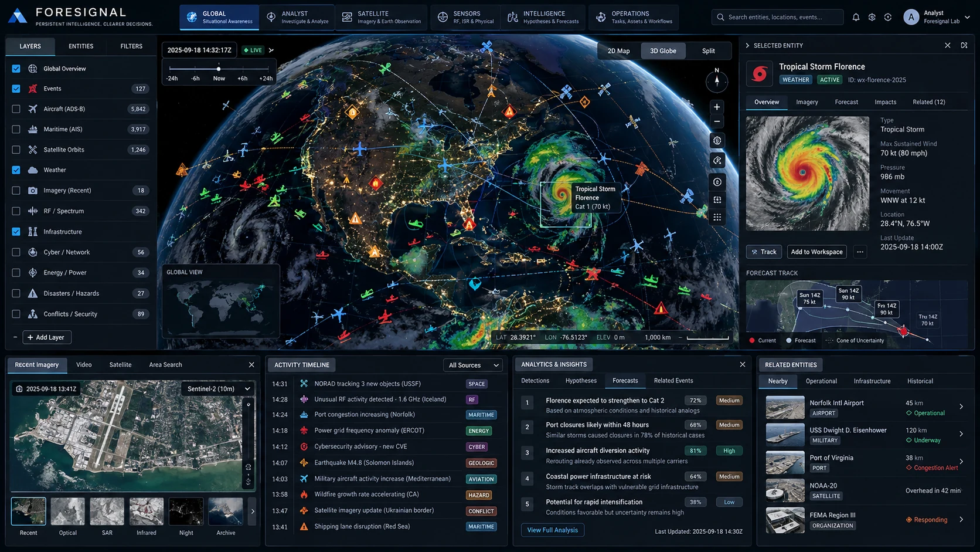This screenshot has height=552, width=980.
Task: Click the wildfire flame icon in the timeline
Action: pos(304,495)
